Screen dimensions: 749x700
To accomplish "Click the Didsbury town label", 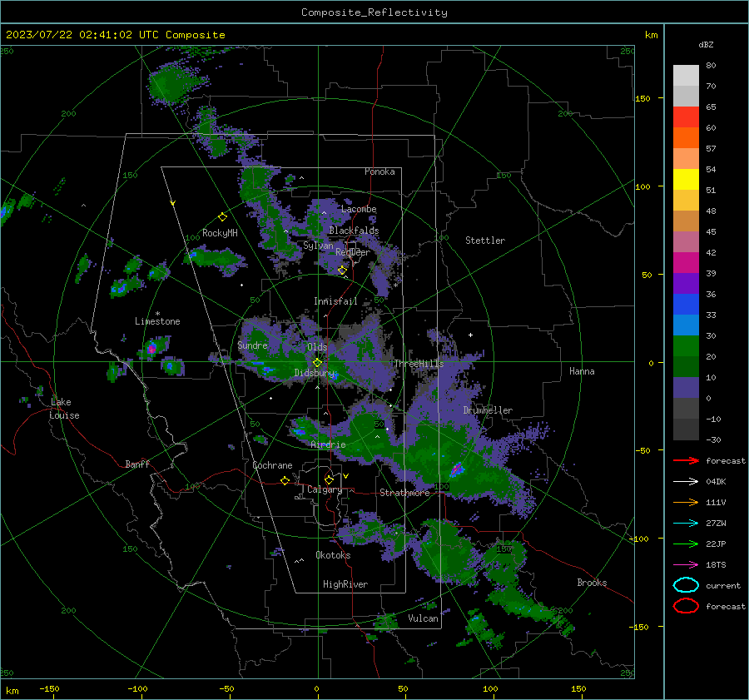I will [x=315, y=373].
